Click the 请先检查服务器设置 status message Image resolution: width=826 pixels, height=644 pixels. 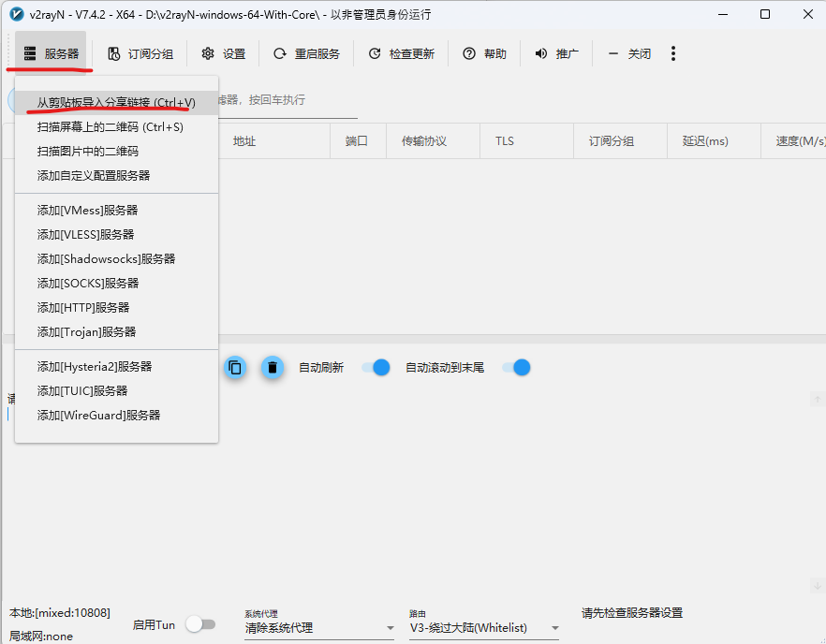click(632, 613)
